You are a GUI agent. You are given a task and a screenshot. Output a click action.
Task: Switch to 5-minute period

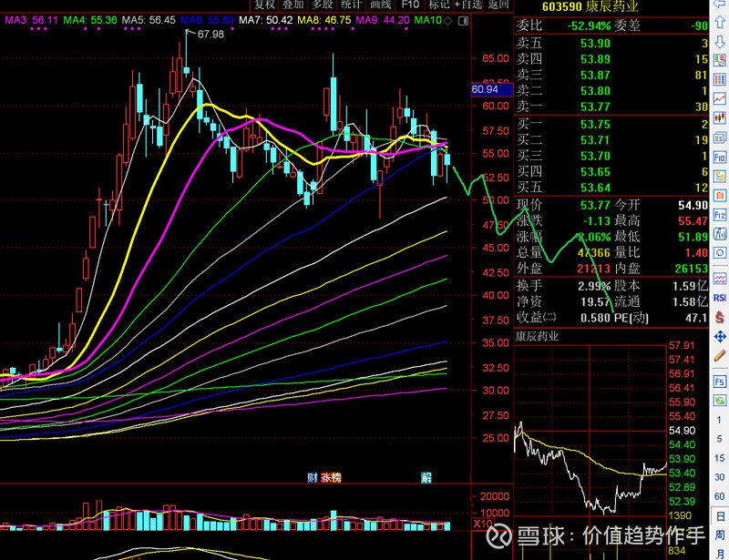coord(719,439)
